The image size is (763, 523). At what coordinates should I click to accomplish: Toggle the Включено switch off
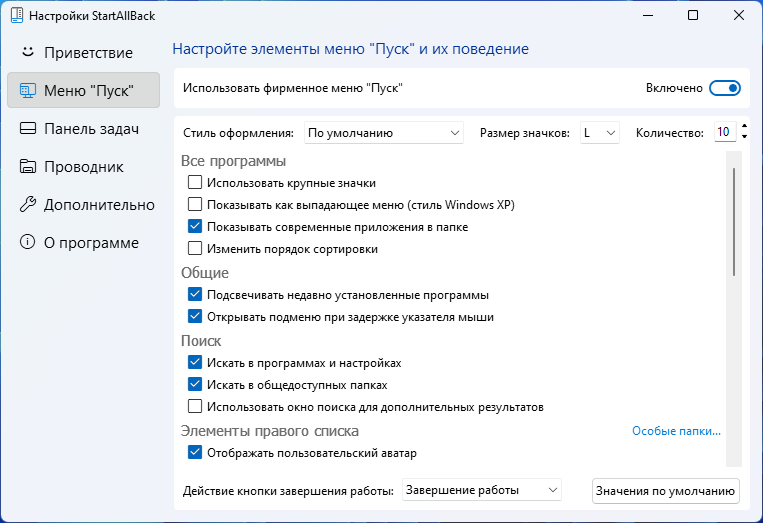[x=725, y=88]
